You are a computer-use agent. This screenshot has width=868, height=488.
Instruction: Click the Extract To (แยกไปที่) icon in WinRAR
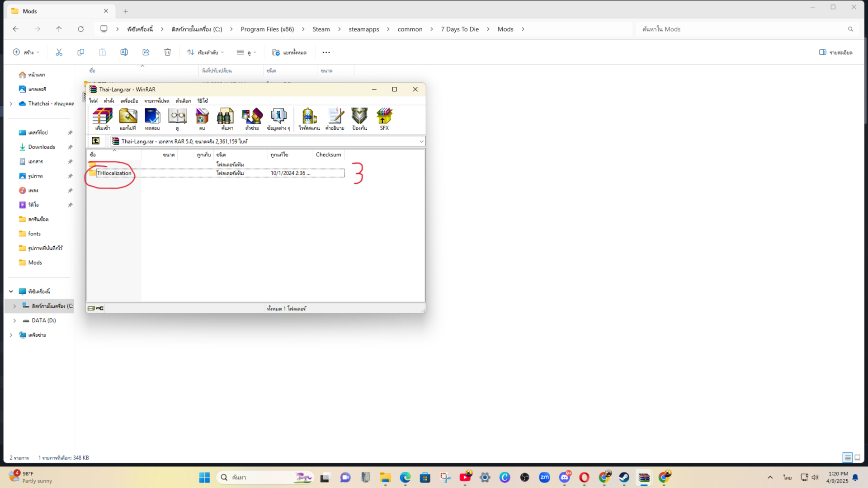128,119
